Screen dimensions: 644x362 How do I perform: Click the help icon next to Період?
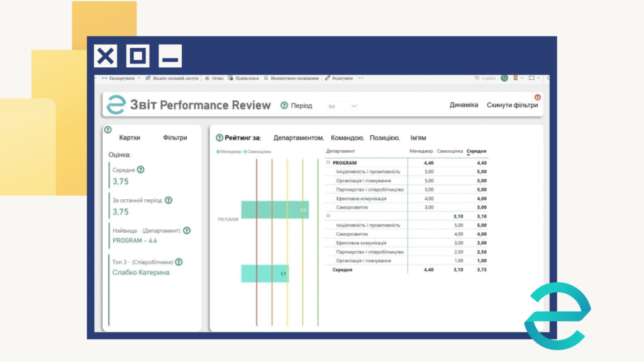284,106
